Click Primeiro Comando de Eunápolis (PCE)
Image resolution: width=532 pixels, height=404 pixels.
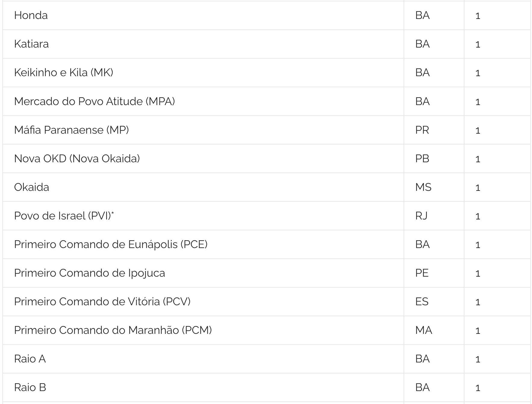tap(111, 244)
